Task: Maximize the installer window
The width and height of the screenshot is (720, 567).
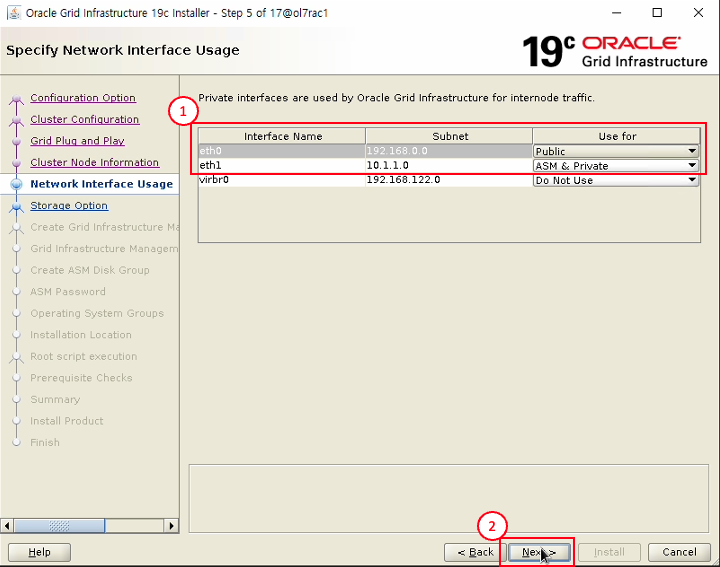Action: (658, 13)
